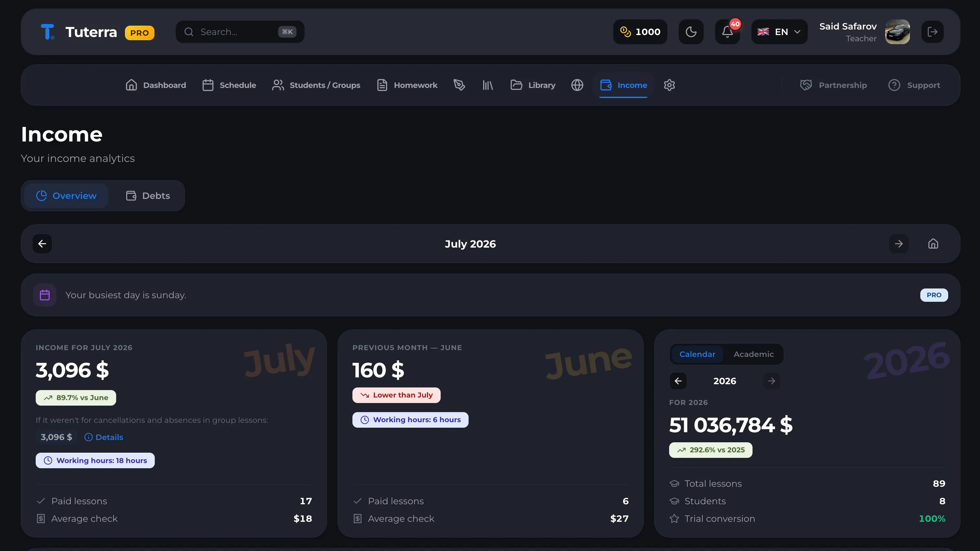This screenshot has width=980, height=551.
Task: Go to next year after 2026
Action: tap(772, 381)
